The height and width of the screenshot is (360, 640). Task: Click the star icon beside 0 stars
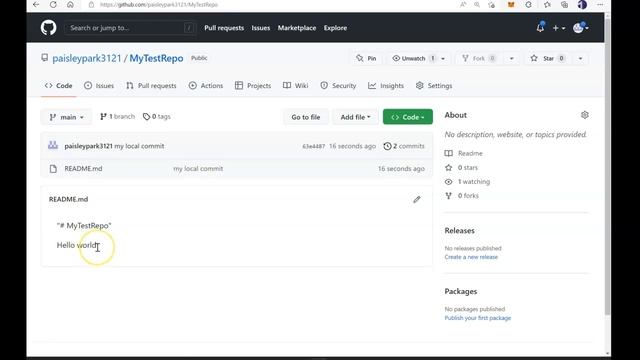449,167
